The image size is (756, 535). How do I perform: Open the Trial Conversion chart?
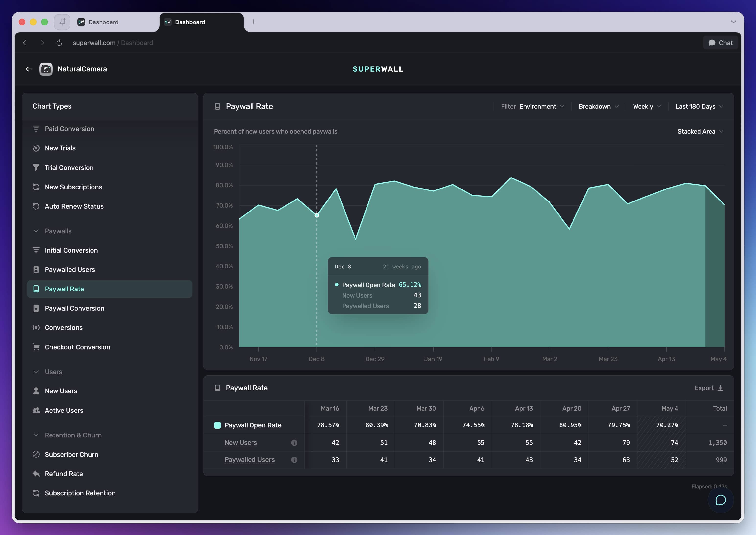coord(109,168)
